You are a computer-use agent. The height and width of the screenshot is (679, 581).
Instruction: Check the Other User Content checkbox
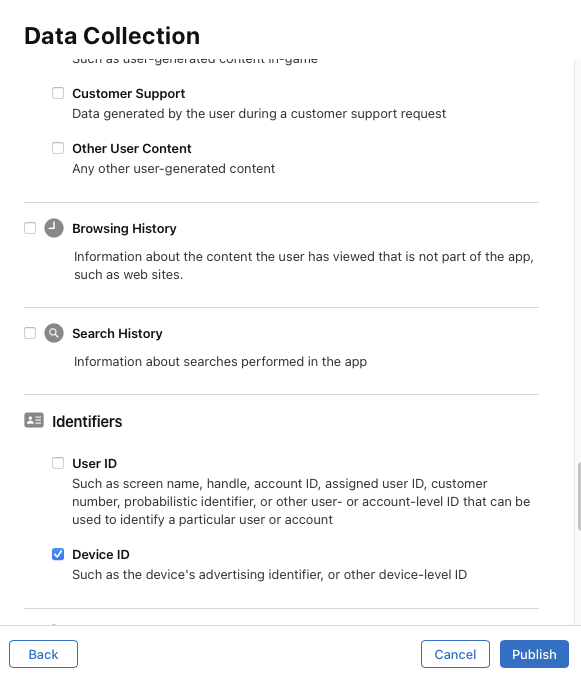coord(58,148)
